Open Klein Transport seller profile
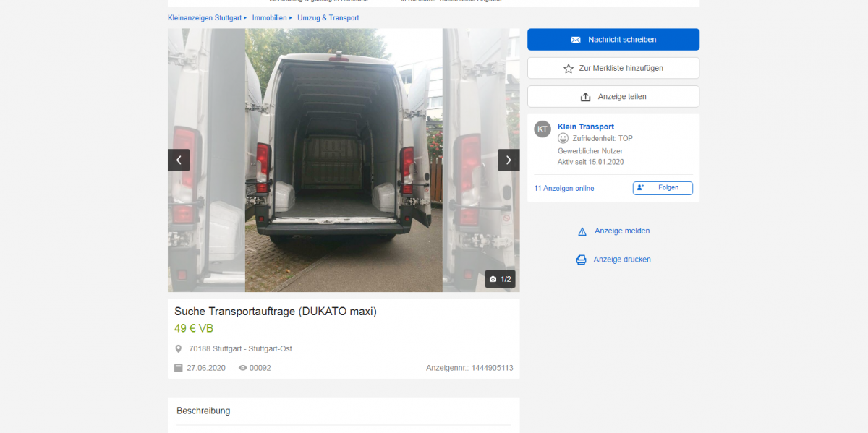Screen dimensions: 868x433 coord(586,127)
